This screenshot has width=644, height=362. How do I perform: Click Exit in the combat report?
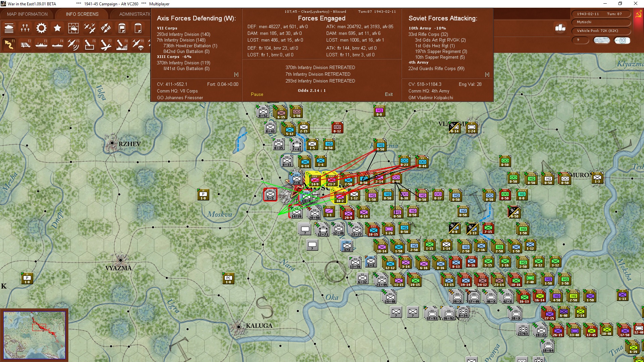click(389, 94)
